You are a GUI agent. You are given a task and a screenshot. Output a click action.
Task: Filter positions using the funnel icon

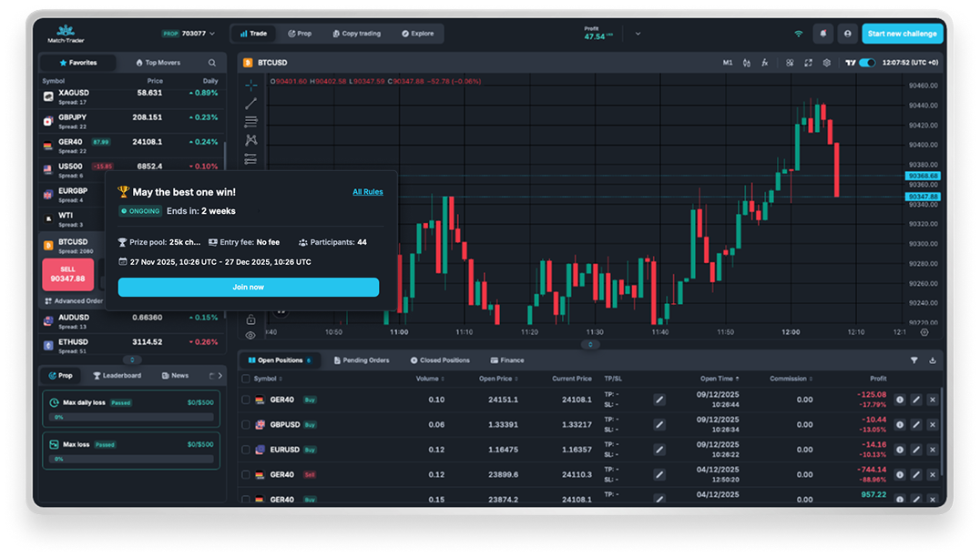pyautogui.click(x=914, y=360)
